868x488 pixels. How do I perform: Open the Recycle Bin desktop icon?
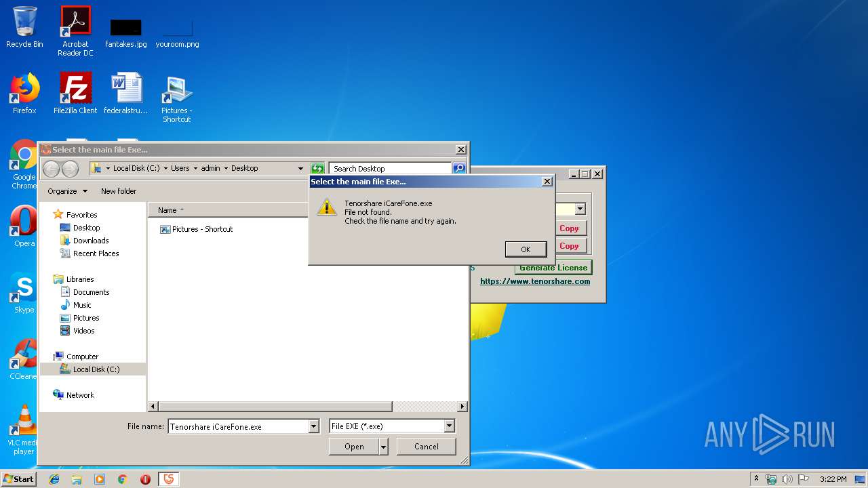(24, 27)
